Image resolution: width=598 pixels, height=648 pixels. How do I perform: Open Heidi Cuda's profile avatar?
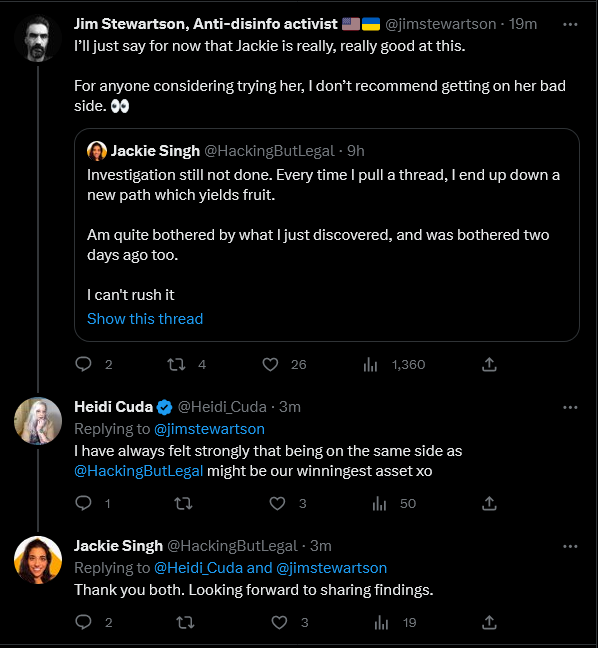pyautogui.click(x=38, y=421)
